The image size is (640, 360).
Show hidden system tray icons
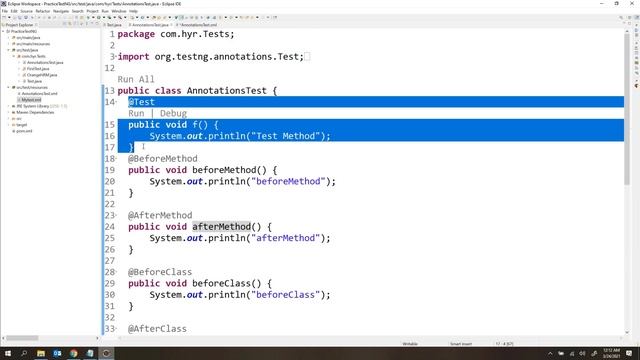pos(550,353)
